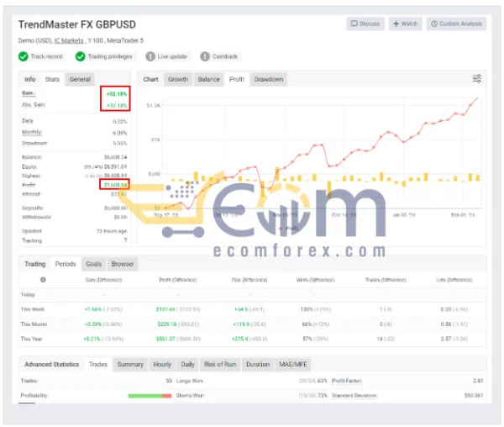Viewport: 504px width, 427px height.
Task: Click the Profit Factor label link
Action: pyautogui.click(x=347, y=381)
